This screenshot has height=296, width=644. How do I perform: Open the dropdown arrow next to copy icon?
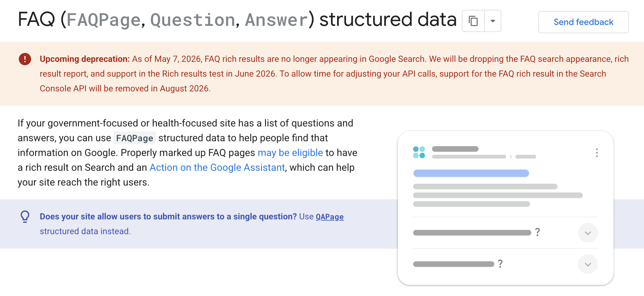click(493, 21)
